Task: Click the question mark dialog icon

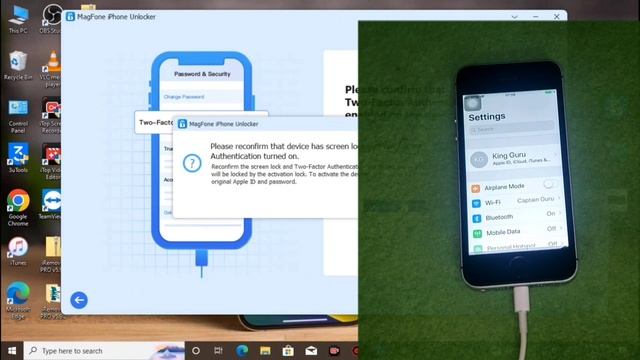Action: coord(192,163)
